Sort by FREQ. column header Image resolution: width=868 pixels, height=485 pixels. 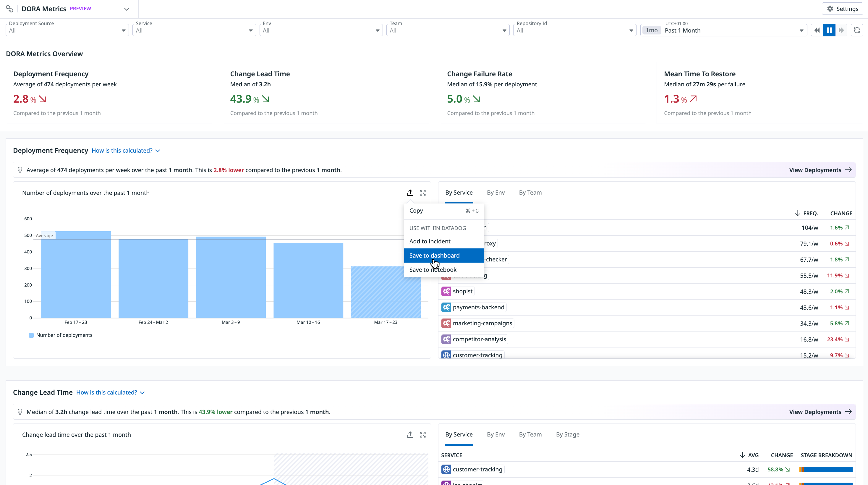806,213
